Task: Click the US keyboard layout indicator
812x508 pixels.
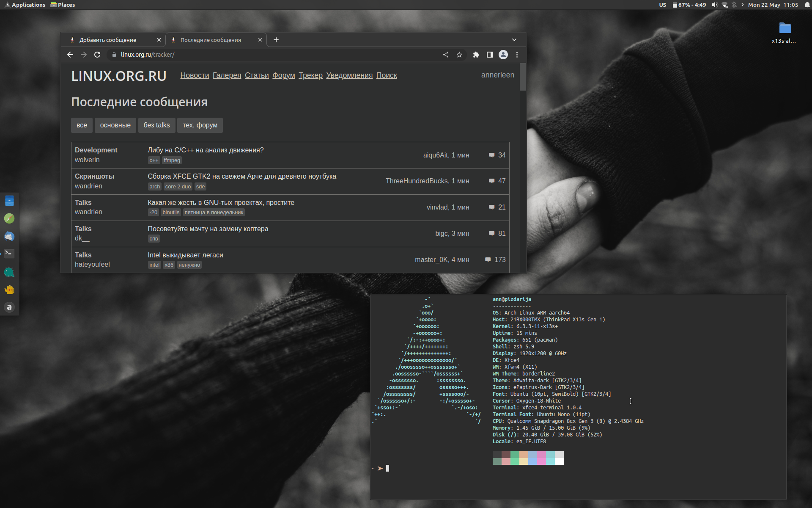Action: tap(662, 5)
